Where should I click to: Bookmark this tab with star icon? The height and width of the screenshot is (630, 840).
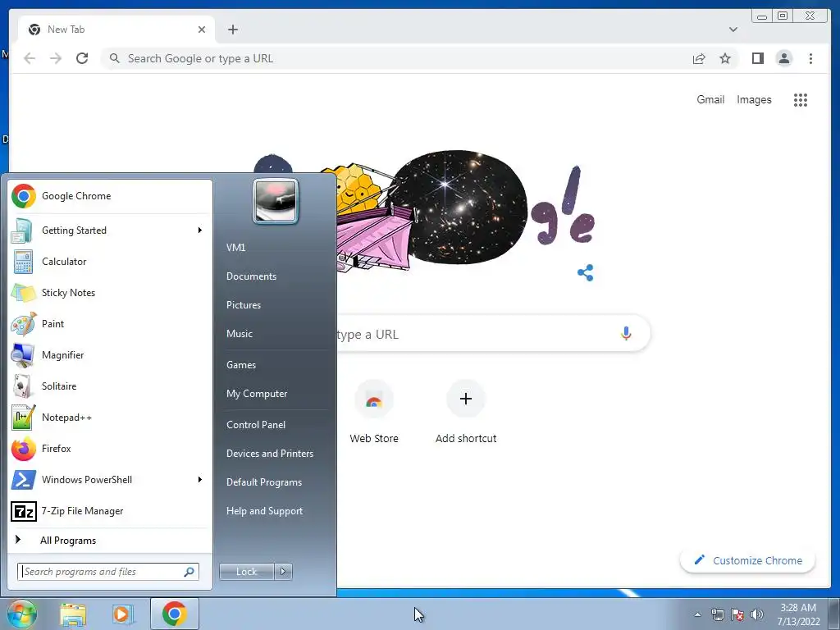725,58
